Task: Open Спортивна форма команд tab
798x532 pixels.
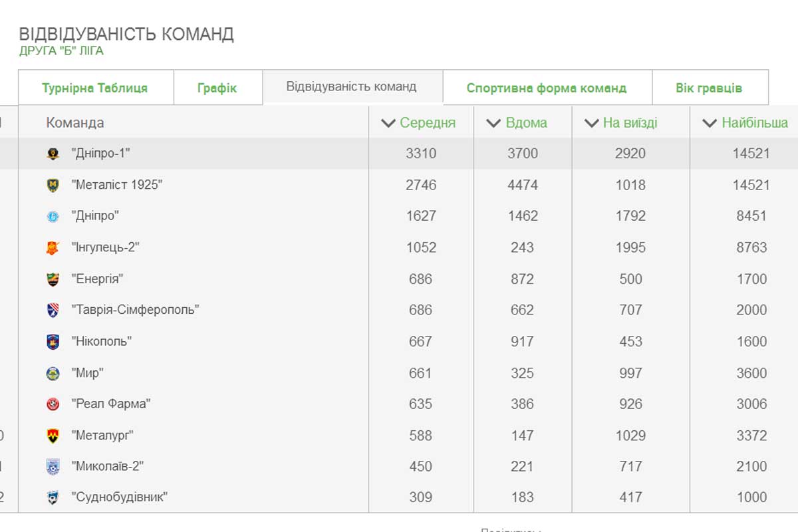Action: 546,88
